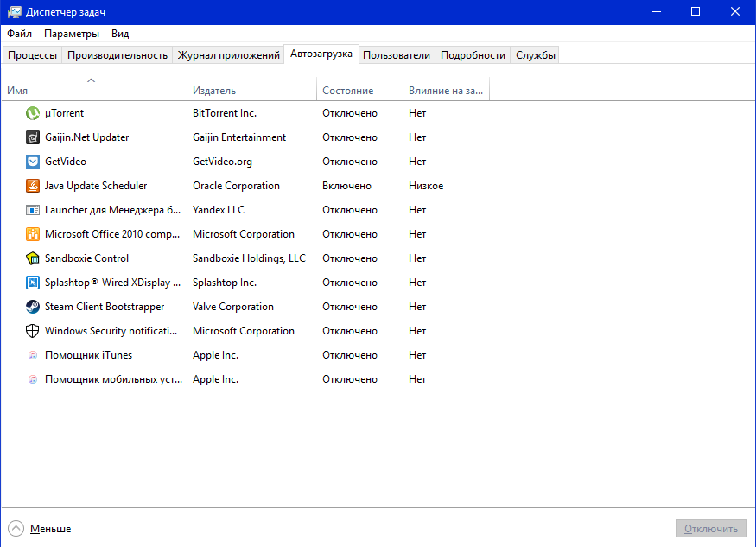Open the Файл menu
The height and width of the screenshot is (547, 756).
click(19, 34)
